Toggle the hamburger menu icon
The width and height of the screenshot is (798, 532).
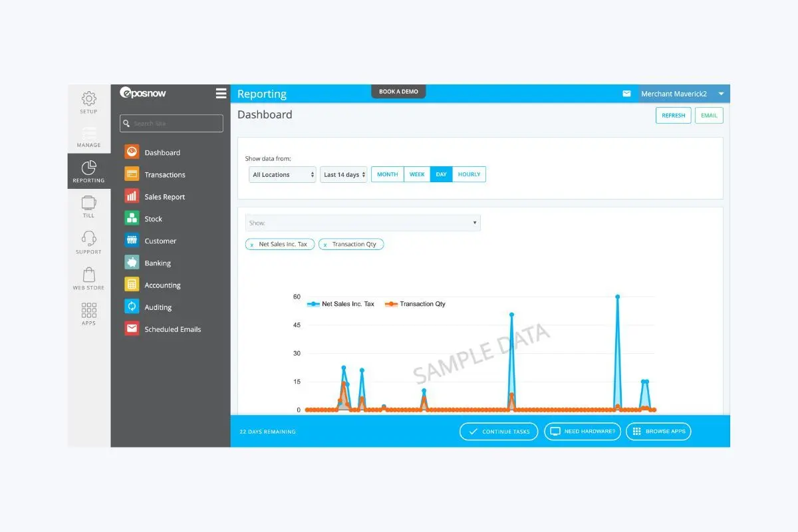(221, 94)
